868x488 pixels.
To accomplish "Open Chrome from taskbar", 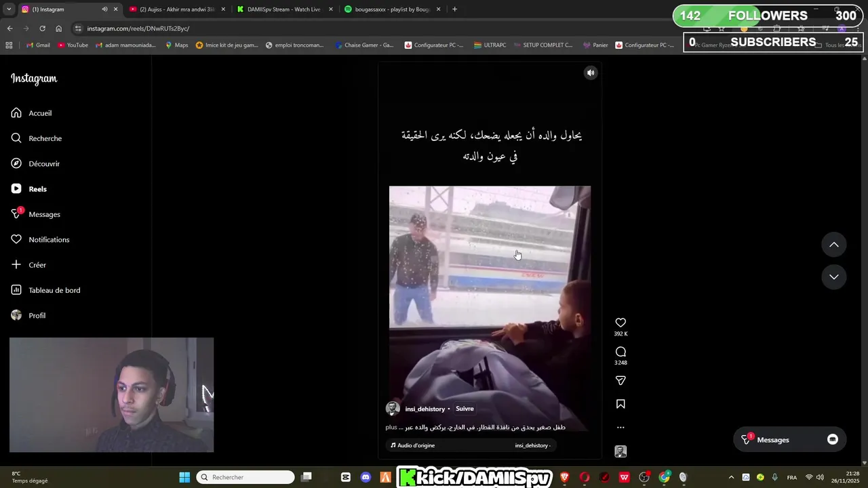I will coord(664,477).
